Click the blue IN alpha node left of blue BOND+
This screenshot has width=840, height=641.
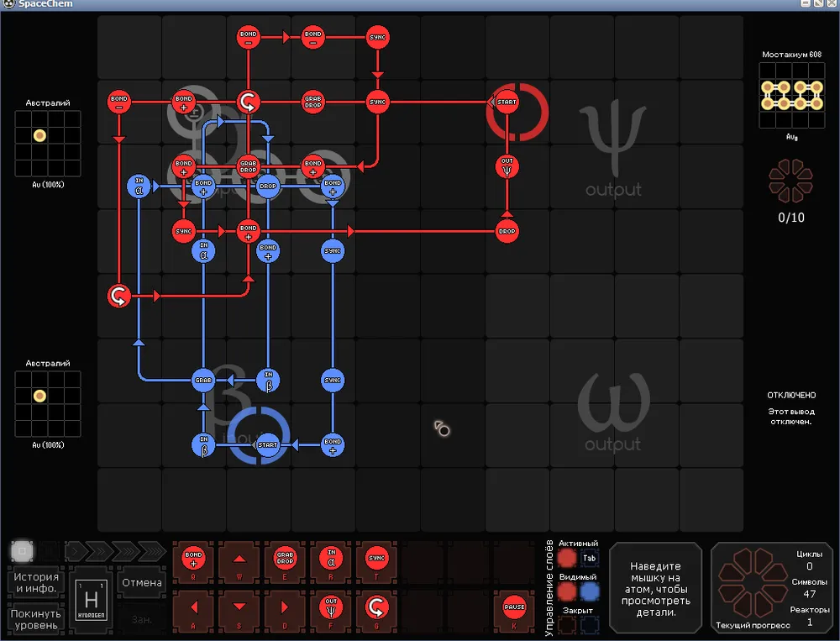139,186
